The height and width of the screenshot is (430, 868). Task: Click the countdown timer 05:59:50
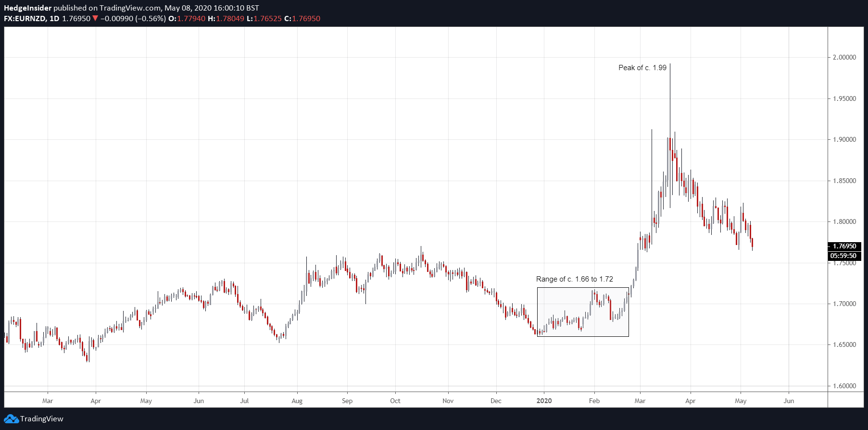pos(845,256)
